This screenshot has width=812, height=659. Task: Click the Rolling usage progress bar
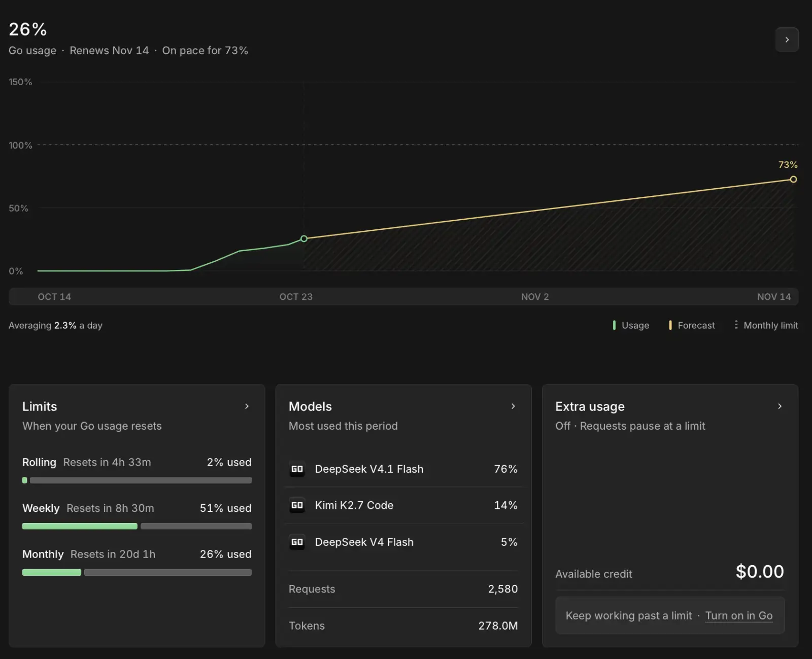[x=137, y=480]
